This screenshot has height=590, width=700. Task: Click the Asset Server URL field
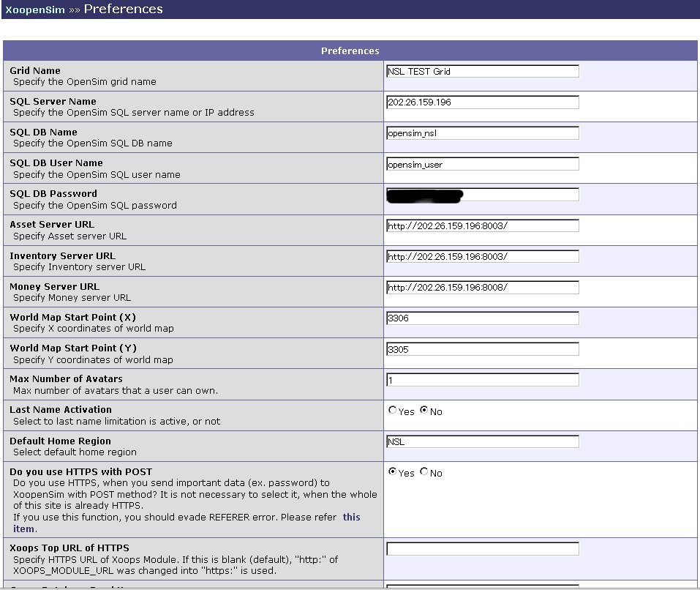coord(482,225)
